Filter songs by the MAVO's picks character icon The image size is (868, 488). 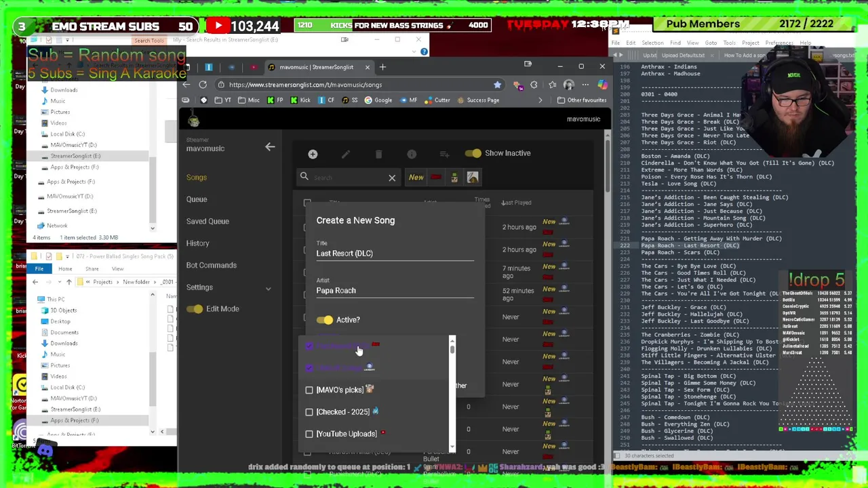coord(454,178)
